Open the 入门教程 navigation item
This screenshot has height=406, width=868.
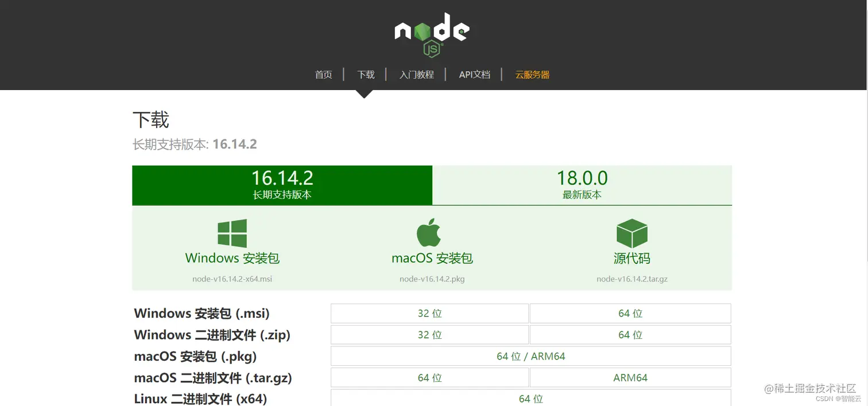coord(416,75)
